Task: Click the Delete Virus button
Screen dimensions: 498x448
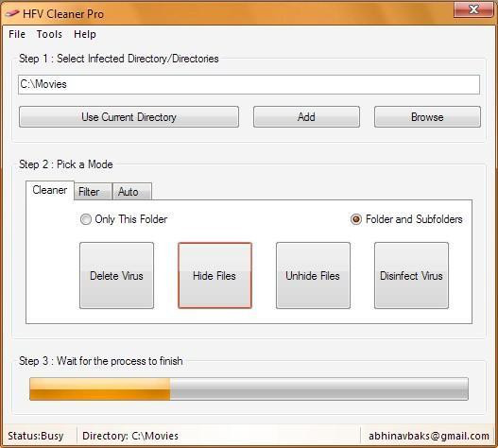Action: tap(116, 275)
